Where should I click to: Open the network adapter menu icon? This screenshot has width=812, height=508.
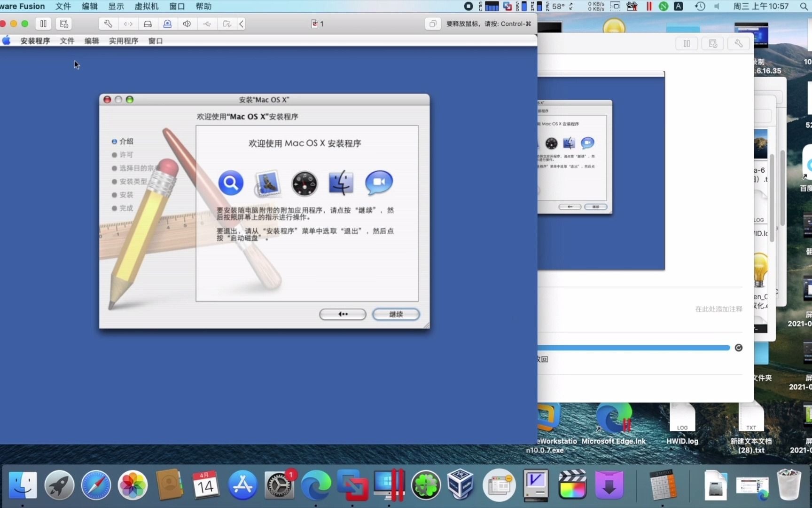(x=128, y=24)
